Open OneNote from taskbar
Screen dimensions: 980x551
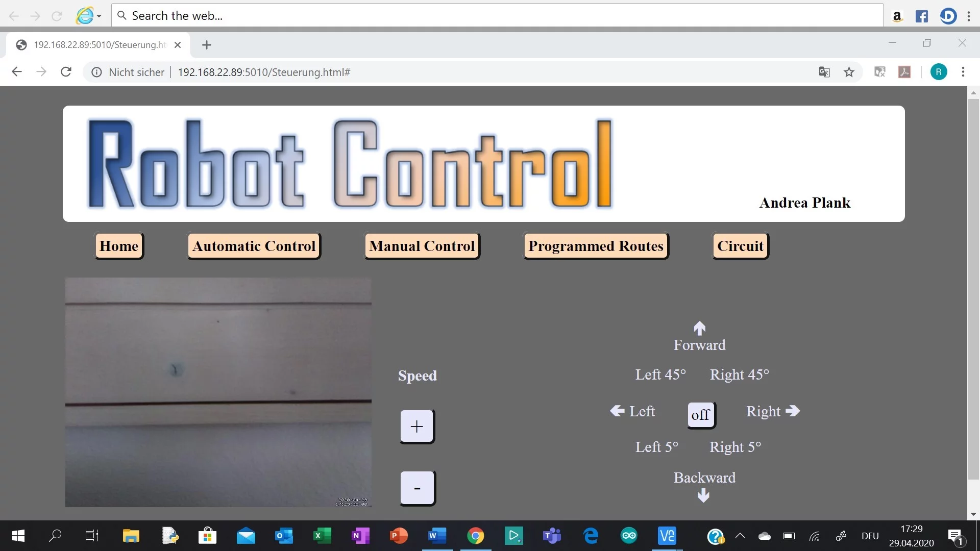(x=360, y=536)
